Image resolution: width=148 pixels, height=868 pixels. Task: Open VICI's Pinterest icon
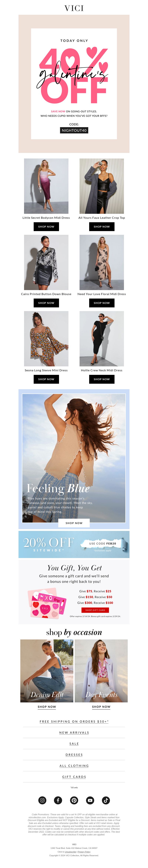click(x=74, y=800)
